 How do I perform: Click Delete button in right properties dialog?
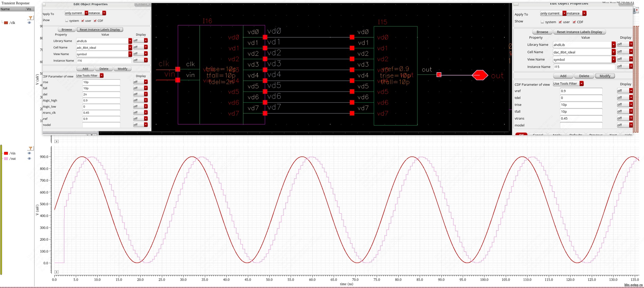point(584,76)
